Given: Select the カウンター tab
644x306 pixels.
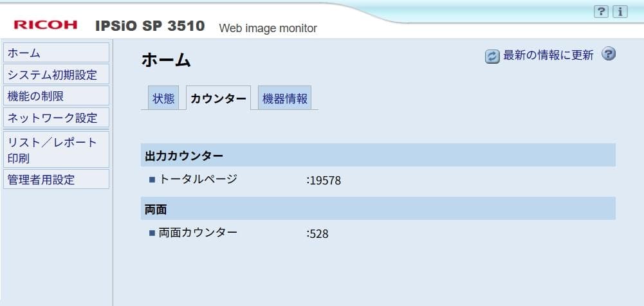Looking at the screenshot, I should pos(219,98).
